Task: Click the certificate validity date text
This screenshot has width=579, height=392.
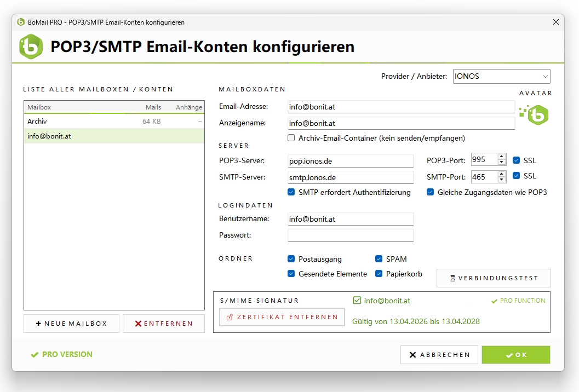Action: (416, 321)
